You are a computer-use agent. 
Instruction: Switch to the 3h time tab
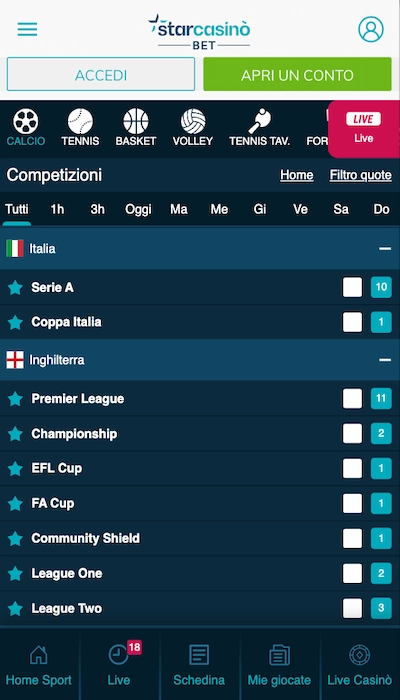pyautogui.click(x=97, y=209)
